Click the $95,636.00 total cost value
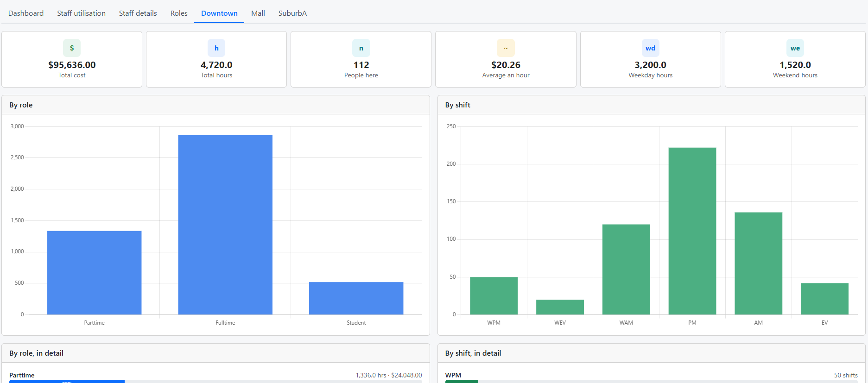The image size is (868, 383). 72,65
